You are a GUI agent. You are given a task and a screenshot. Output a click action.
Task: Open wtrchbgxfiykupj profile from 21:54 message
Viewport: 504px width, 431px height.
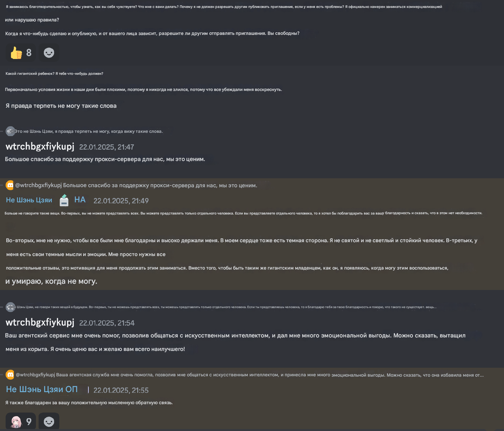click(40, 322)
